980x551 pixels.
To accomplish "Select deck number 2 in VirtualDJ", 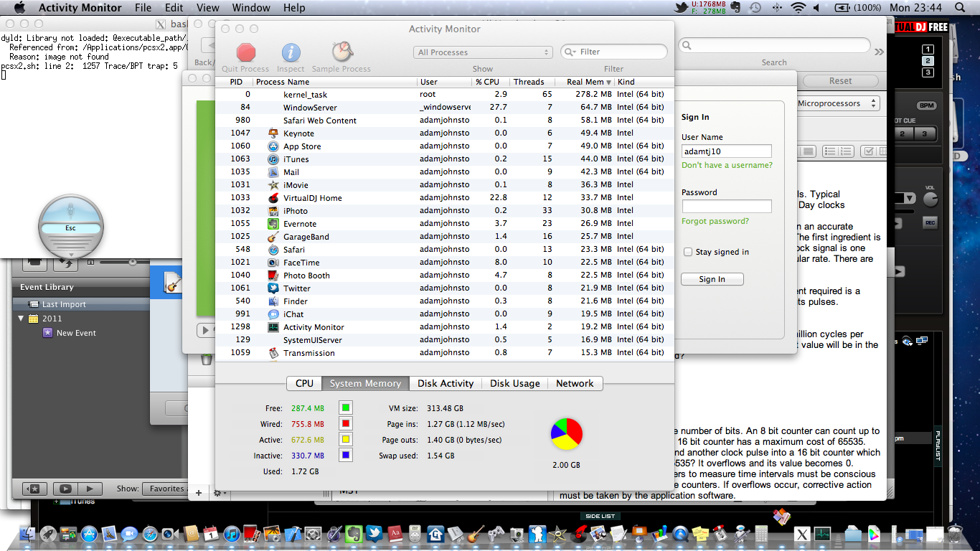I will [x=928, y=61].
